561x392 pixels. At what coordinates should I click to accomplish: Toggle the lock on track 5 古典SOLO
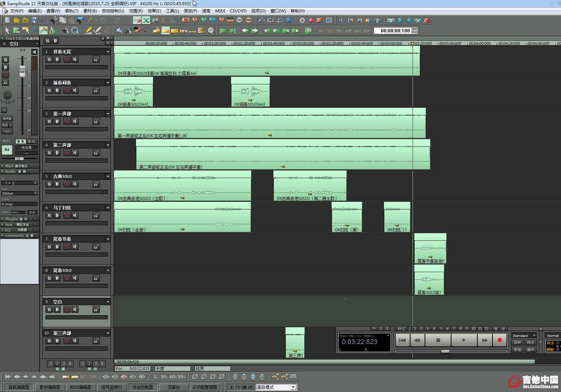point(96,184)
